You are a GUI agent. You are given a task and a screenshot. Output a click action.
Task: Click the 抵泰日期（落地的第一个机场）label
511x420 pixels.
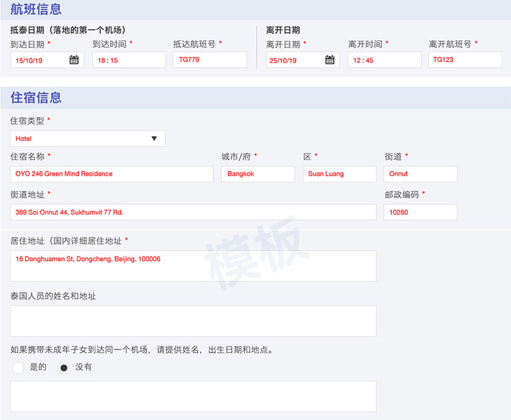68,30
